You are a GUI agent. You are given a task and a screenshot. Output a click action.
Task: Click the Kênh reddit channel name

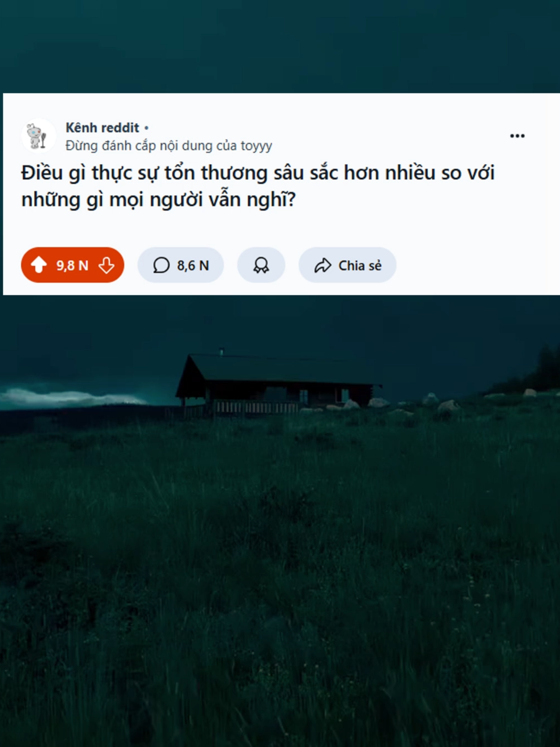(x=102, y=128)
